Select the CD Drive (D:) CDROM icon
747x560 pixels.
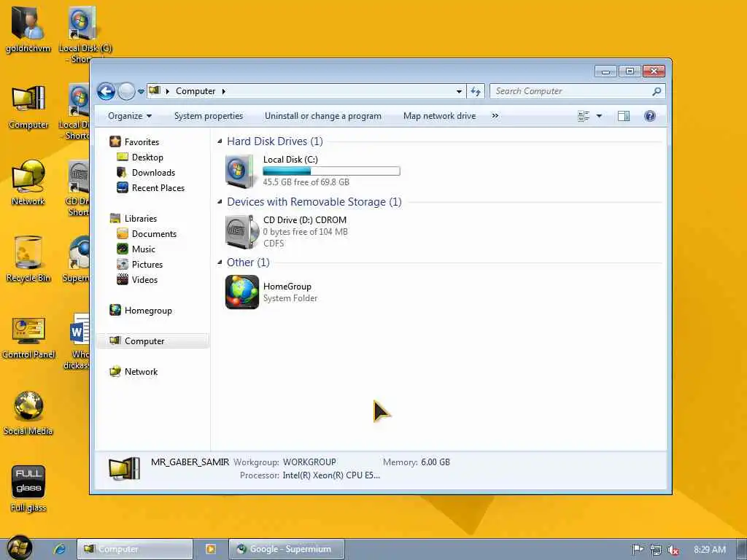click(241, 231)
